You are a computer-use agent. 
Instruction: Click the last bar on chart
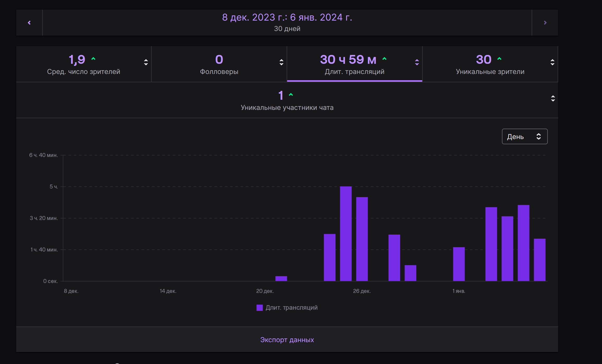(539, 260)
